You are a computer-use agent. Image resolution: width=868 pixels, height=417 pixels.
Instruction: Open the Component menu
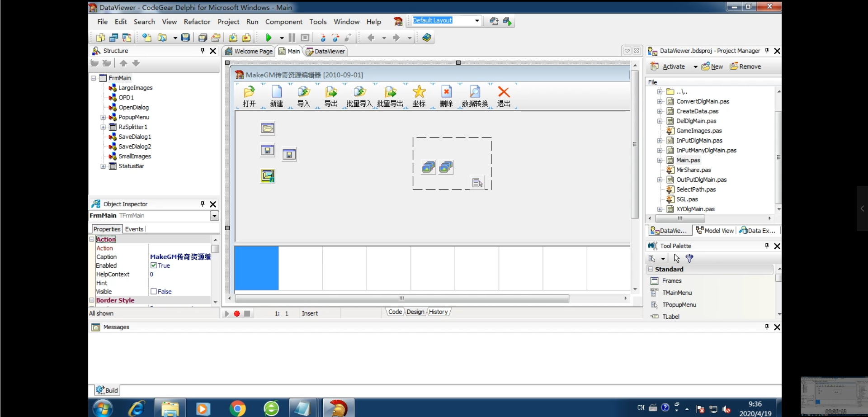click(x=284, y=21)
